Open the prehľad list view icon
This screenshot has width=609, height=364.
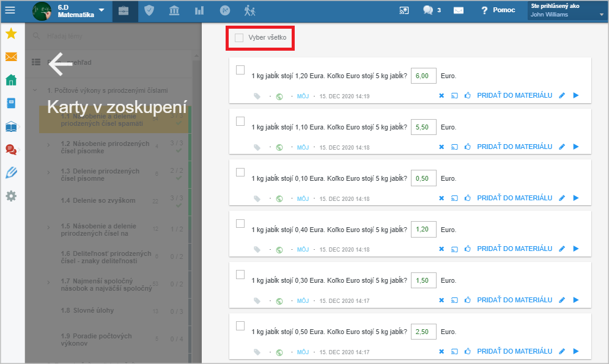[35, 62]
